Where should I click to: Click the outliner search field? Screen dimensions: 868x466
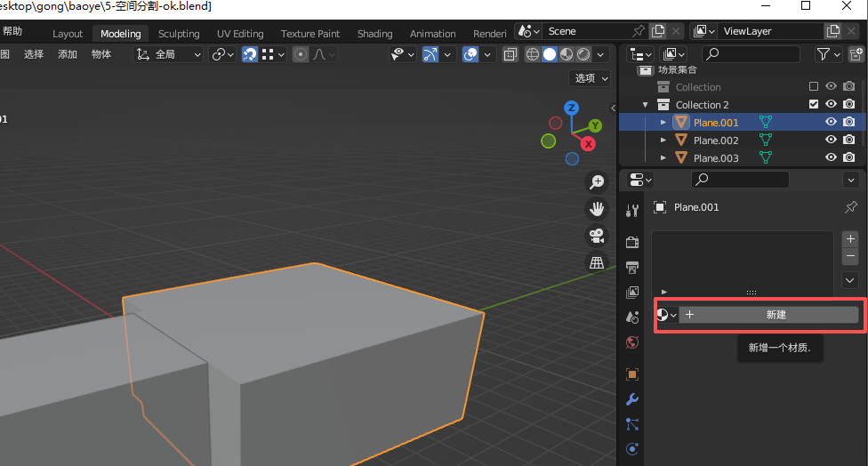pos(750,55)
